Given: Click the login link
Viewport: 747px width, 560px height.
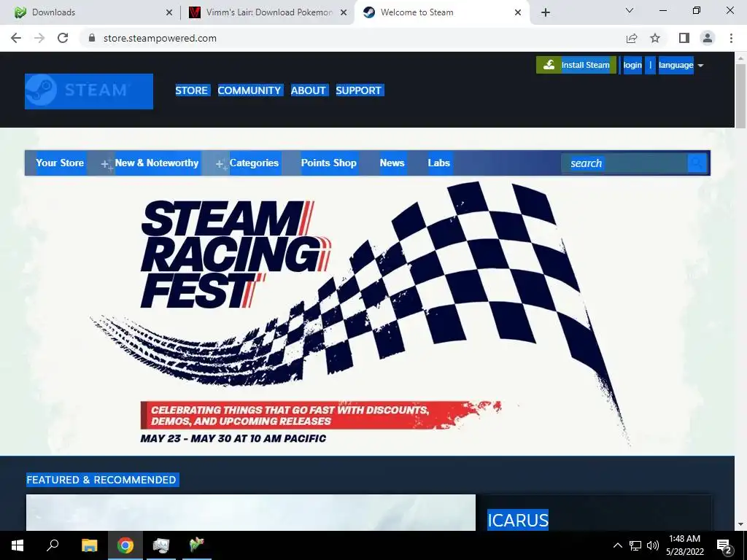Looking at the screenshot, I should click(632, 65).
